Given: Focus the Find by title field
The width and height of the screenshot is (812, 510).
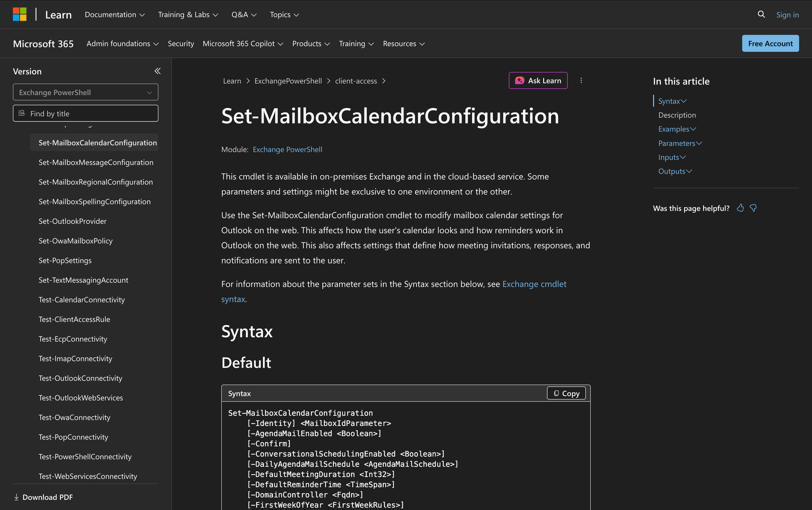Looking at the screenshot, I should click(x=86, y=113).
